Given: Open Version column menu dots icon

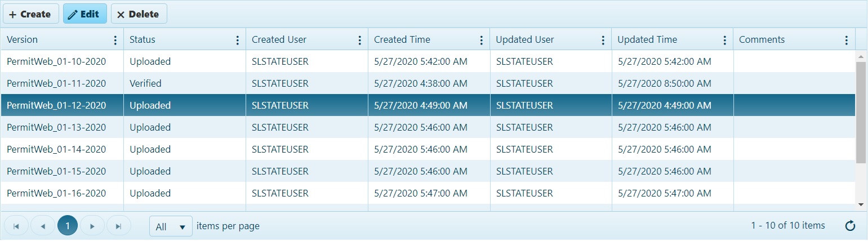Looking at the screenshot, I should [115, 40].
